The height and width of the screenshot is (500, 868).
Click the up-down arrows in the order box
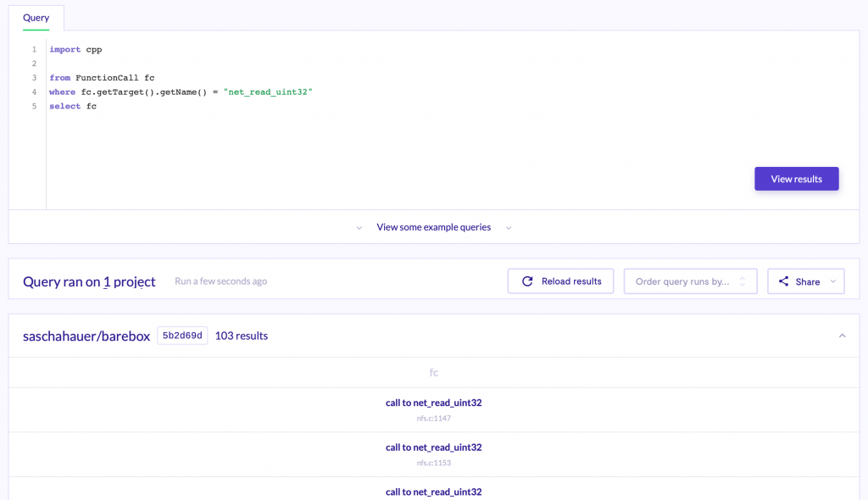point(743,281)
